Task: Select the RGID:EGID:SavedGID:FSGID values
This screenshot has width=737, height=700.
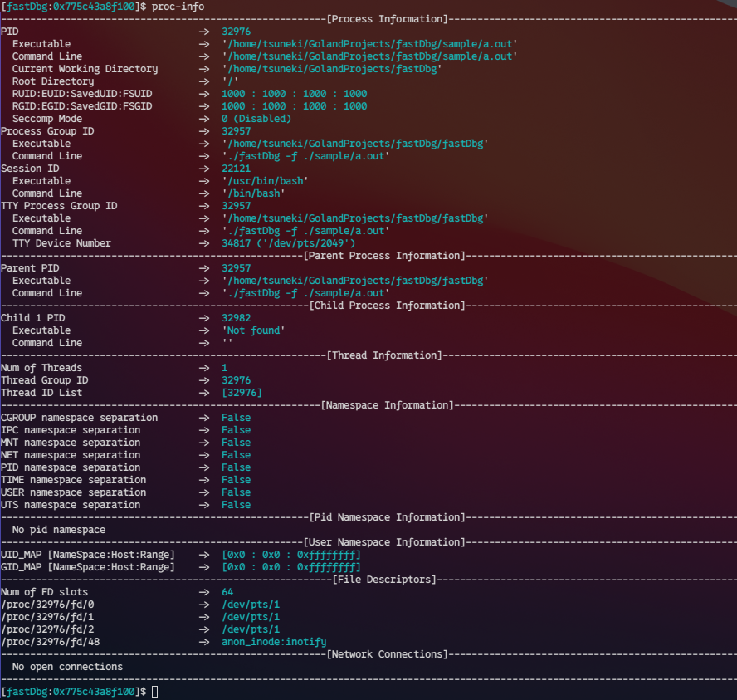Action: (x=295, y=106)
